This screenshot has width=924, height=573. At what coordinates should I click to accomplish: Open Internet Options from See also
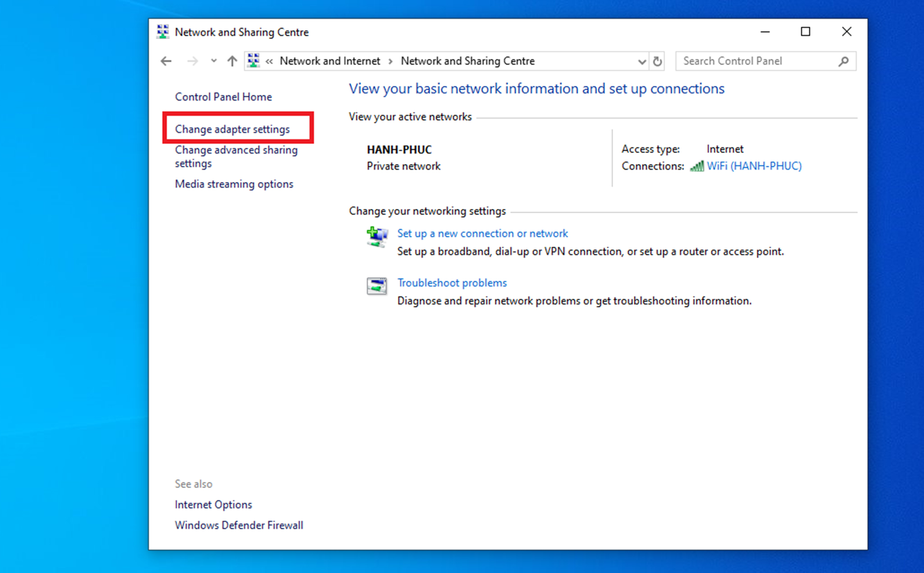point(213,504)
